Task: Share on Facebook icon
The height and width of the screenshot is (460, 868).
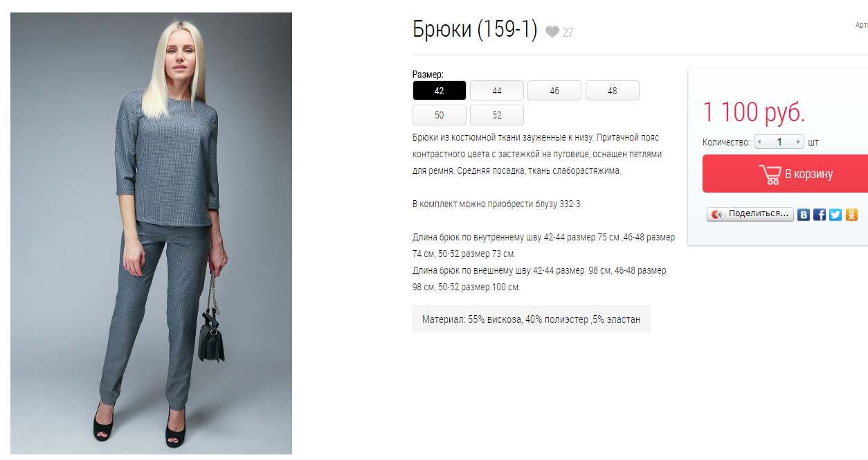Action: point(820,215)
